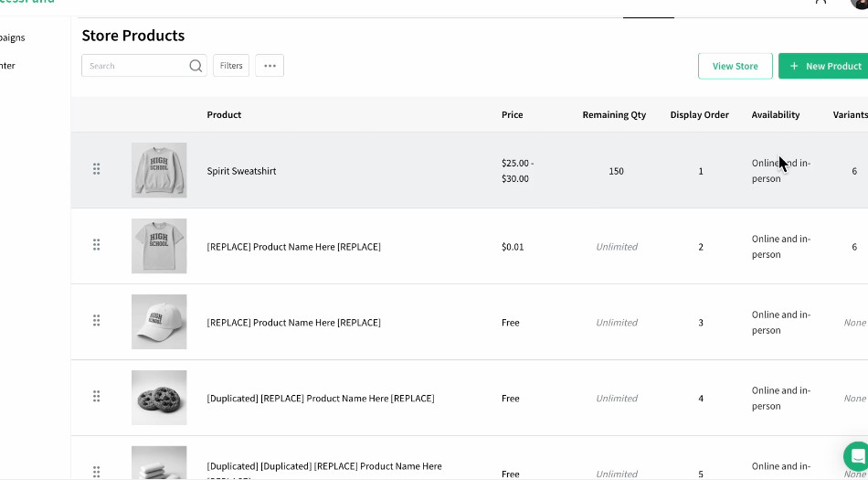Click Unlimited quantity in the $0.01 row
Image resolution: width=868 pixels, height=480 pixels.
(617, 247)
